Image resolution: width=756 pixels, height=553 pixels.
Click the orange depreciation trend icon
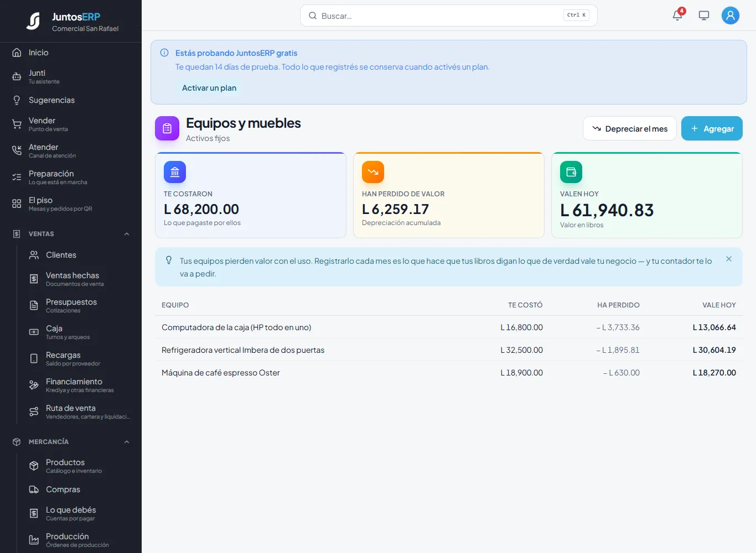[x=373, y=172]
